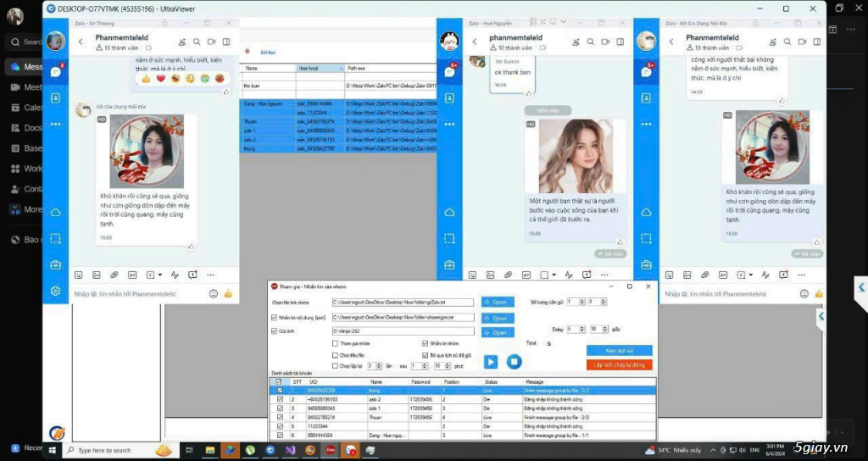This screenshot has height=461, width=868.
Task: Search messages in Huệ Nguyễn Zalo chat header
Action: [591, 42]
